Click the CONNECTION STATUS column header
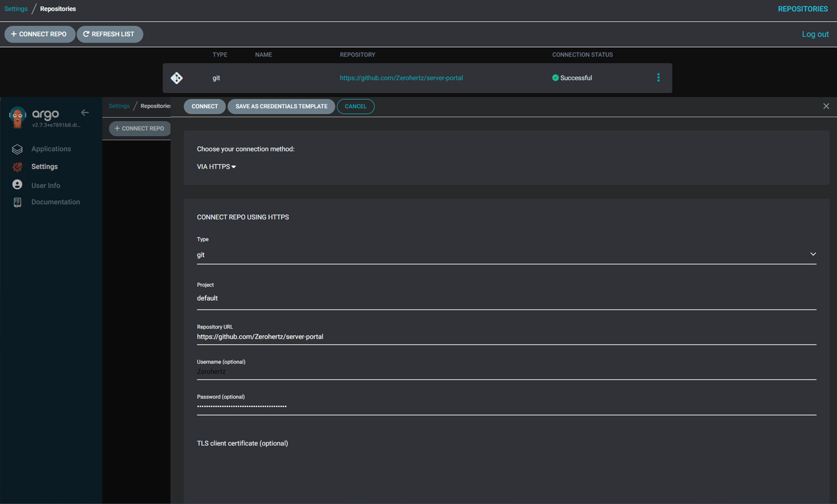Image resolution: width=837 pixels, height=504 pixels. click(x=582, y=55)
